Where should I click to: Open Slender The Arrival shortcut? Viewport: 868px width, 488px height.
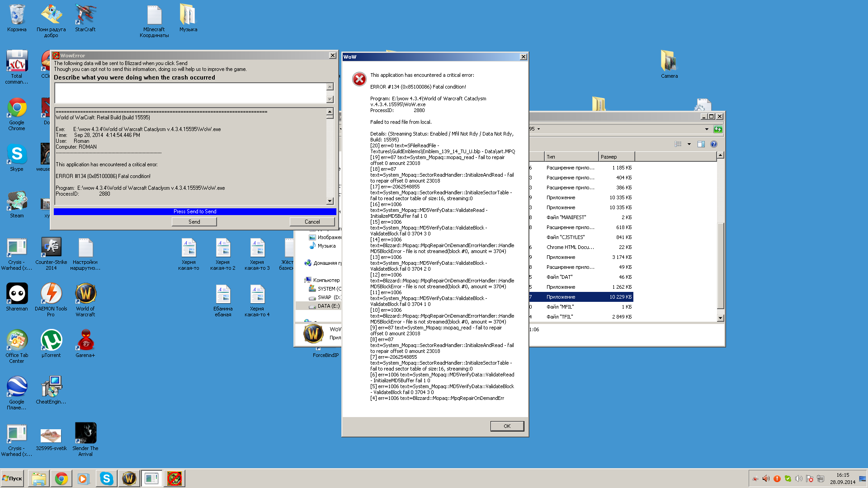click(x=85, y=439)
